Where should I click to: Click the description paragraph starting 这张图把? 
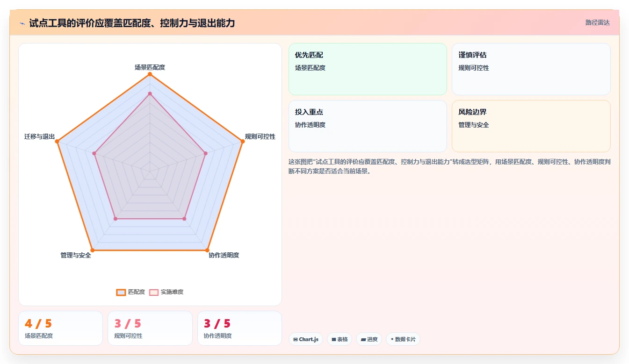[x=449, y=166]
